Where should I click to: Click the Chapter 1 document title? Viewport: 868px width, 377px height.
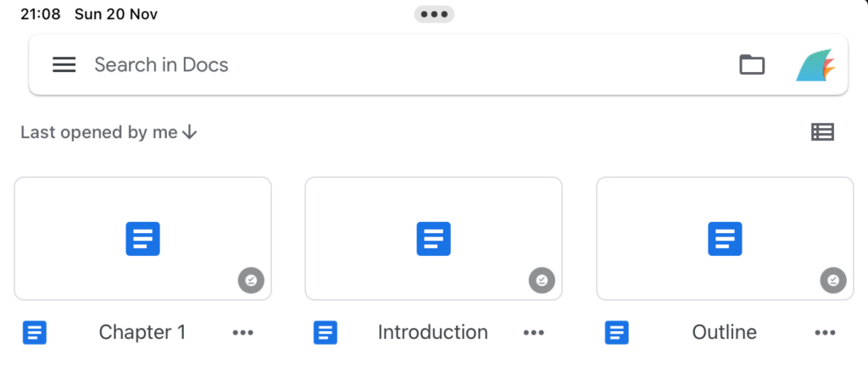pos(142,332)
